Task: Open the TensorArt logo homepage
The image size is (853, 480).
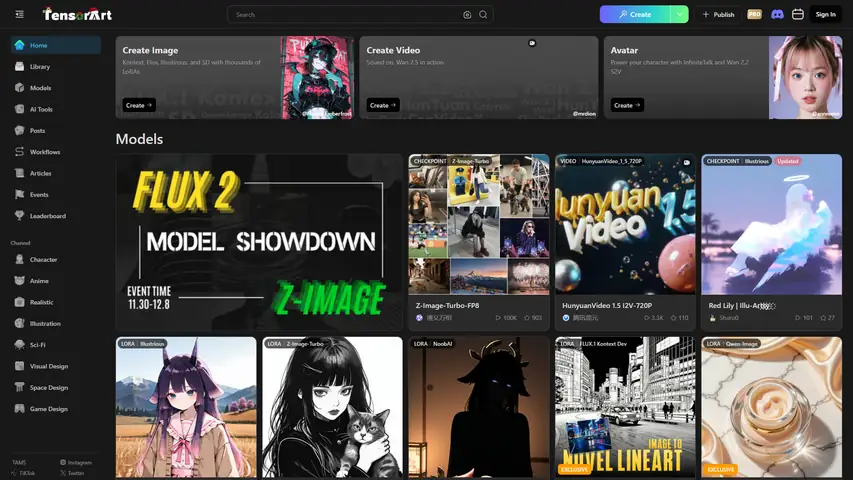Action: pyautogui.click(x=77, y=15)
